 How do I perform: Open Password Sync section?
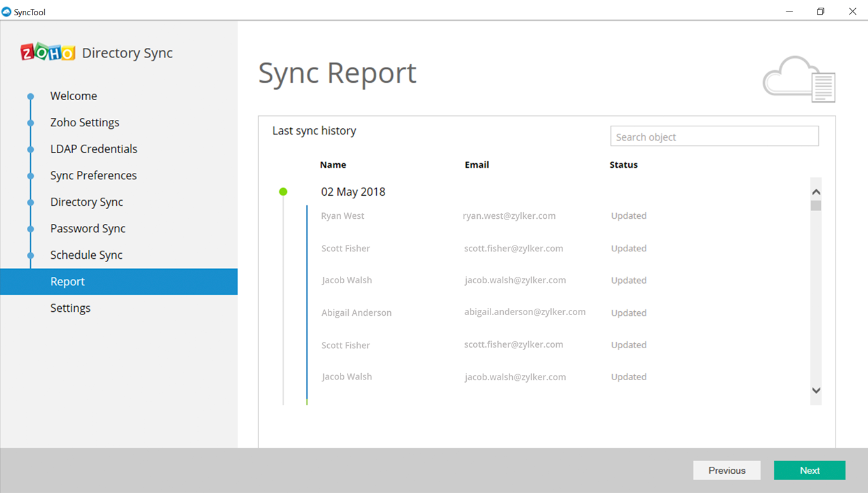[88, 228]
